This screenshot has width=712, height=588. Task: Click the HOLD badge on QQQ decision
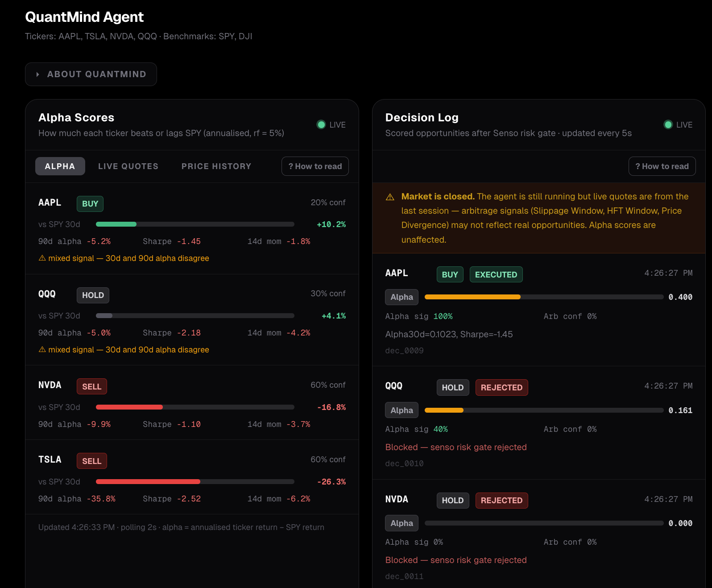coord(452,387)
